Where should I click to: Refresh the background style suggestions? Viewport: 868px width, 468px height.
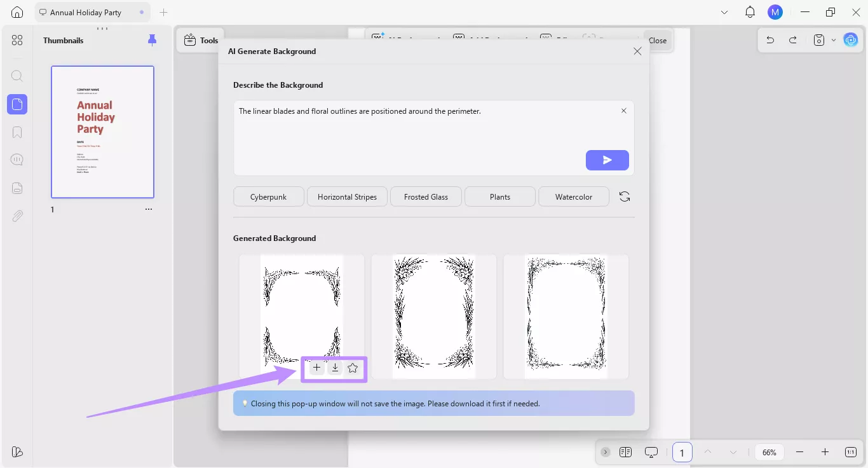click(624, 196)
